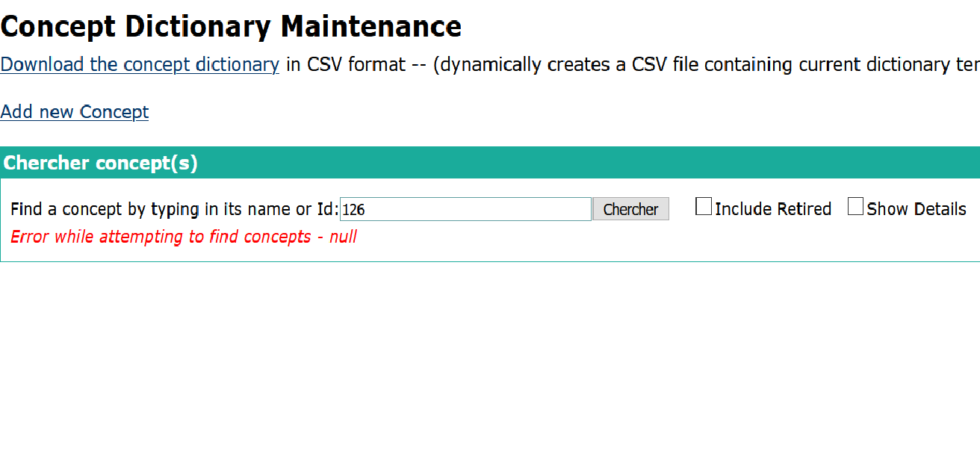Click the Add new Concept link
Screen dimensions: 980x457
pyautogui.click(x=75, y=112)
